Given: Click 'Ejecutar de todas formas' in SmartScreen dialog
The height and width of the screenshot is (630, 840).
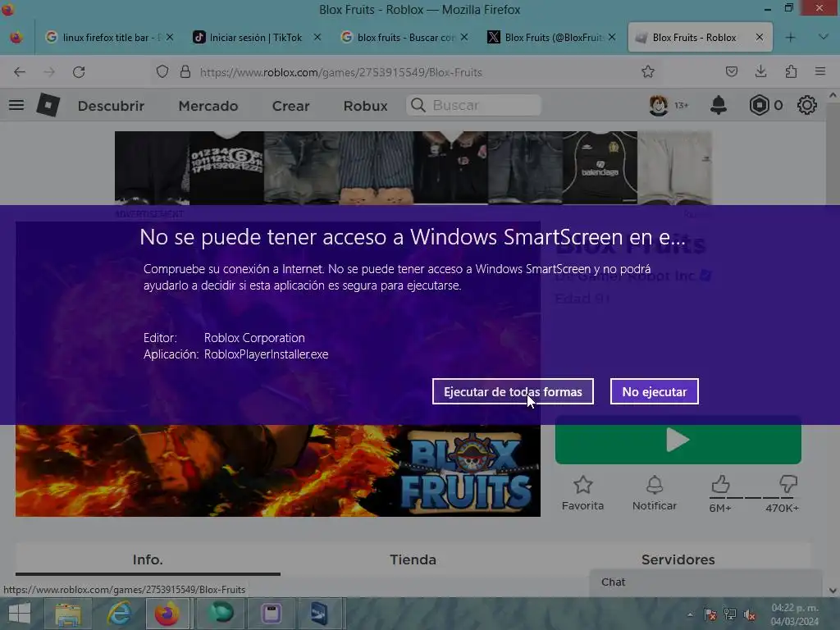Looking at the screenshot, I should (x=513, y=391).
